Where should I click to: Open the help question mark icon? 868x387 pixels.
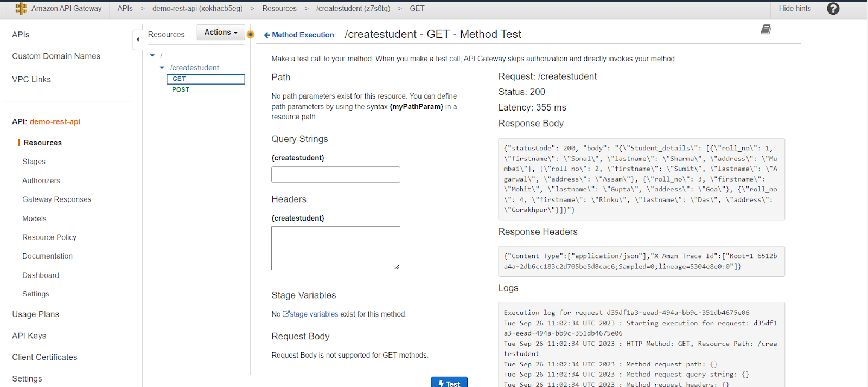833,9
